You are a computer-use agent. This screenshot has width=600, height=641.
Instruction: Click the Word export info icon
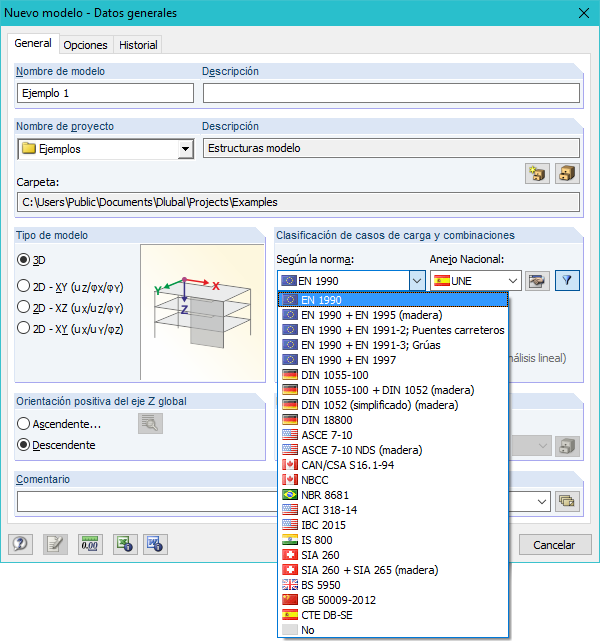point(155,544)
